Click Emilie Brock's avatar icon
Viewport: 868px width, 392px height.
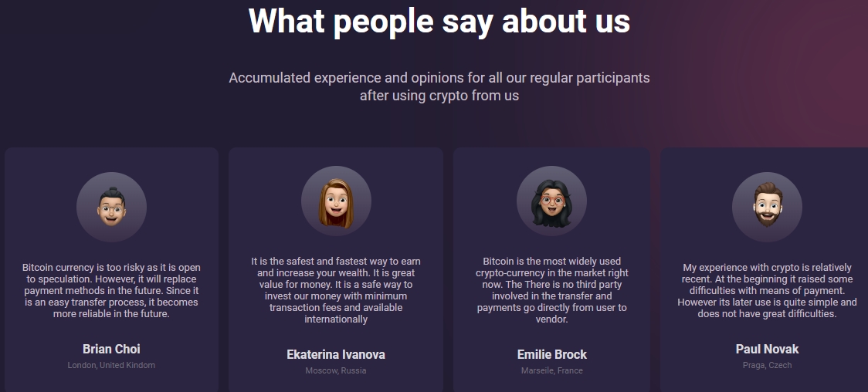551,201
